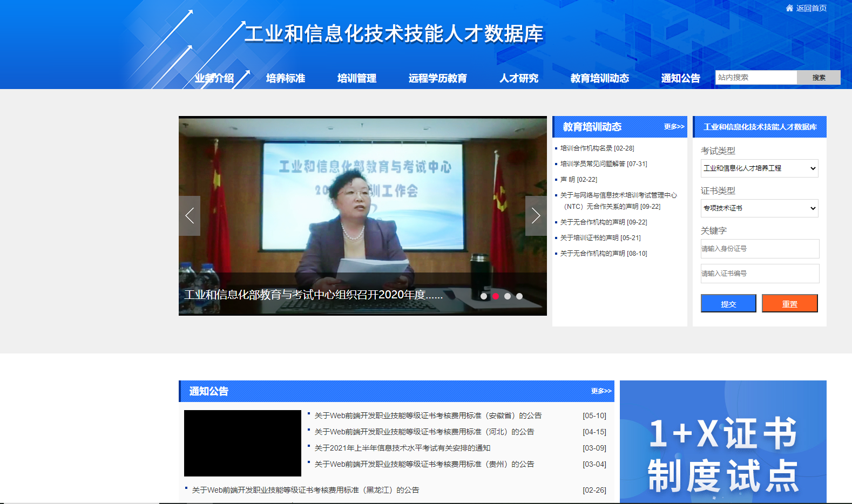The width and height of the screenshot is (852, 504).
Task: Open 远程学历教育 navigation item
Action: (438, 78)
